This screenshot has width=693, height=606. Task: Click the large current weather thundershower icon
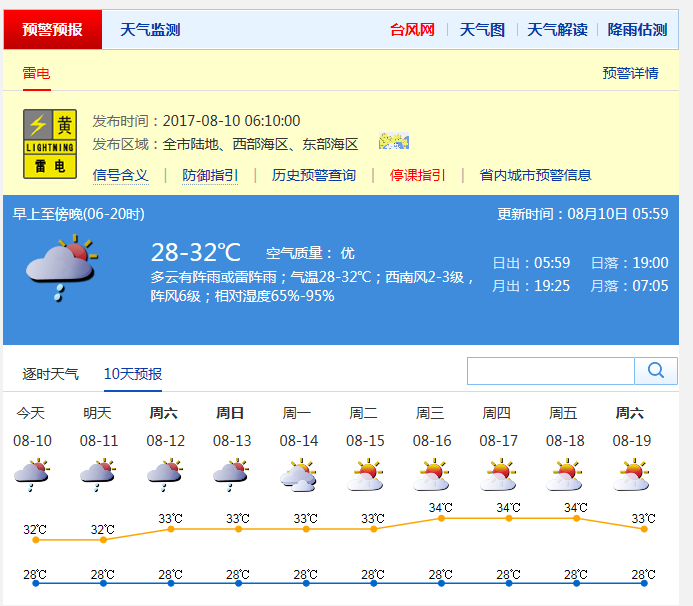tap(61, 265)
